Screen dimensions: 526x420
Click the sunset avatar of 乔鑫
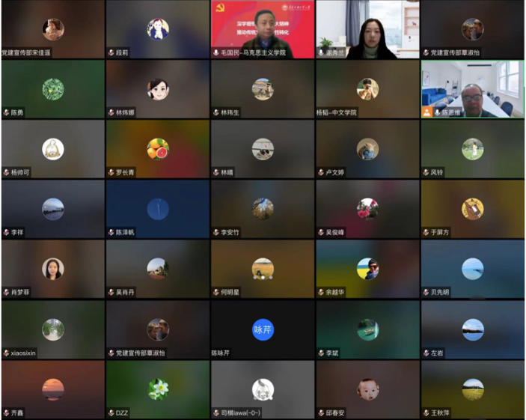[x=53, y=389]
